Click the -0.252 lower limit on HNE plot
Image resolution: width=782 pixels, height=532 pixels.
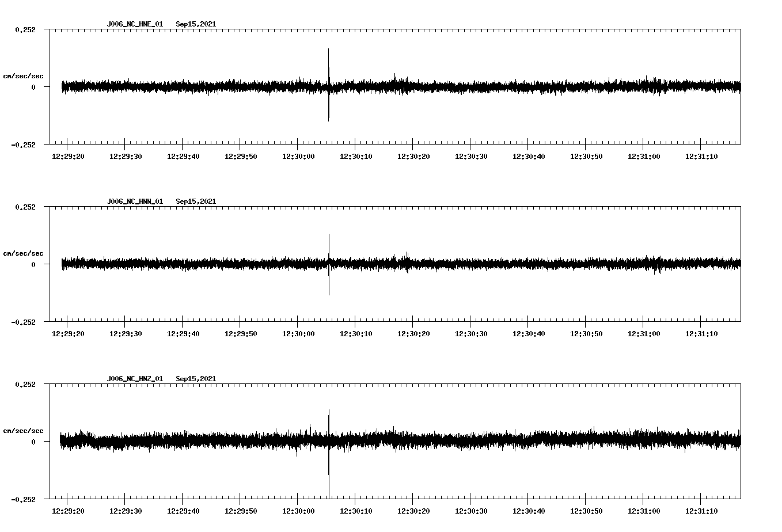coord(23,145)
